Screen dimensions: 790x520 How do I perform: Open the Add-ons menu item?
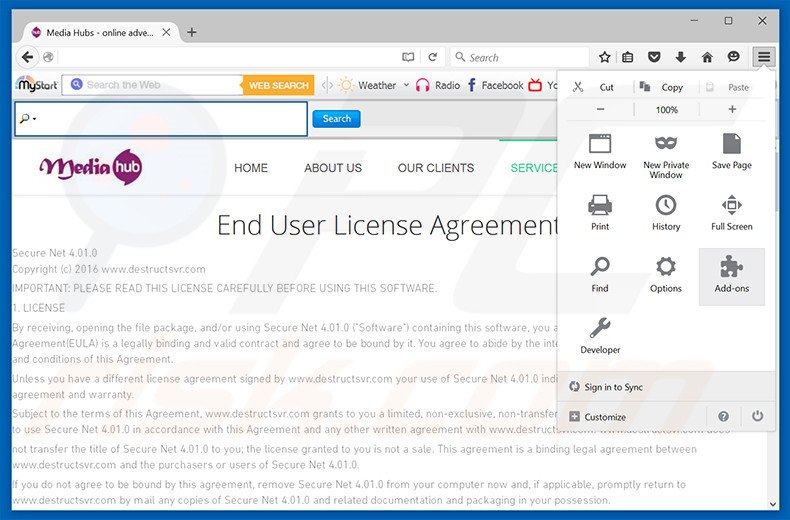point(732,276)
